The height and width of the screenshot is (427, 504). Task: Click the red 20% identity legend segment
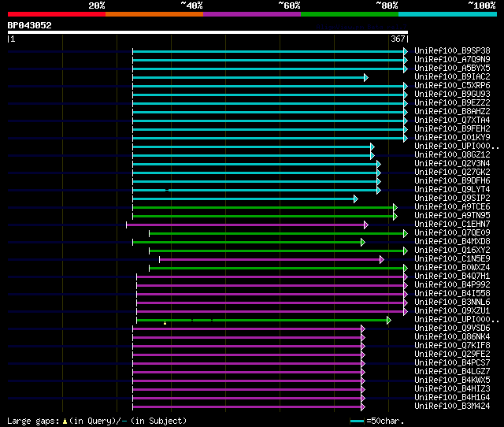[x=57, y=14]
